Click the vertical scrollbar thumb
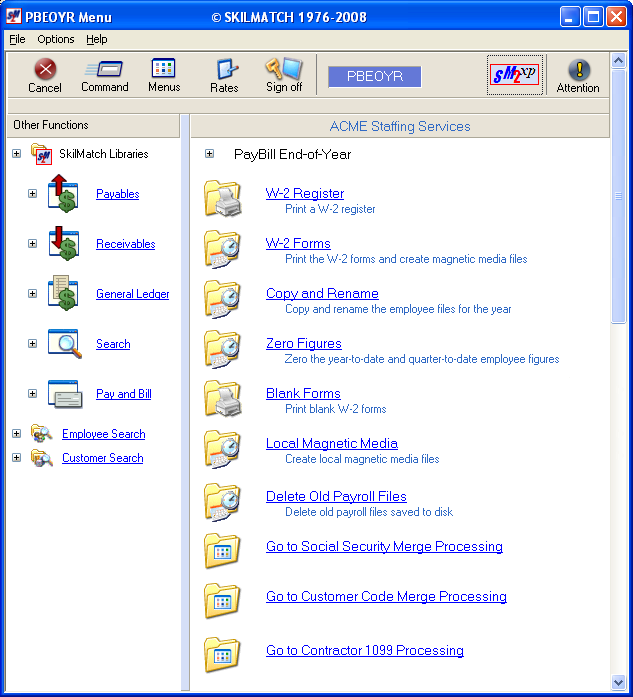This screenshot has height=697, width=633. [x=618, y=196]
